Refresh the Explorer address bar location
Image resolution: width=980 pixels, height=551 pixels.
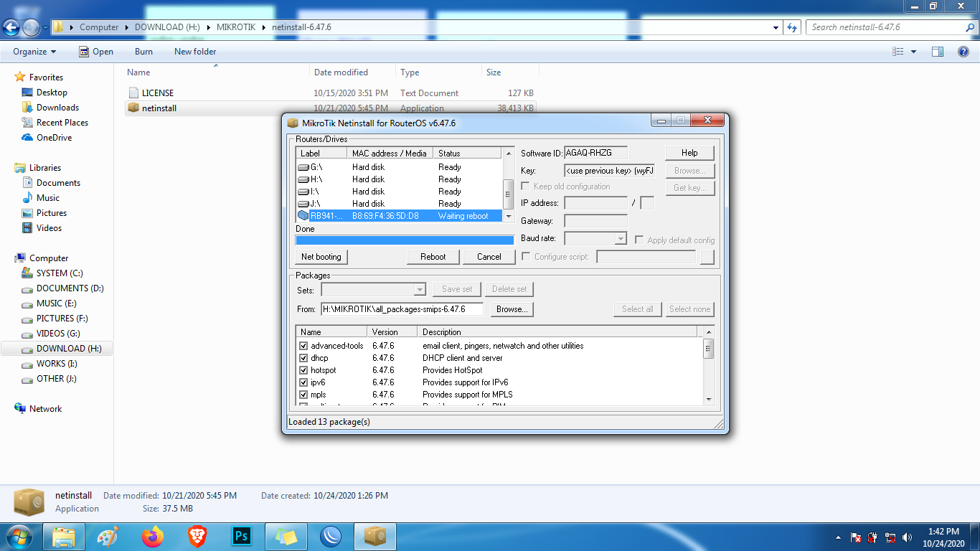click(x=792, y=27)
